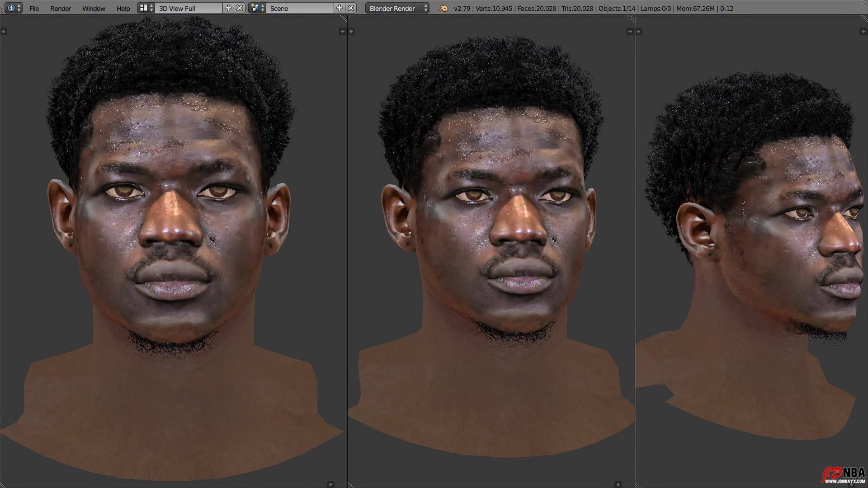This screenshot has height=488, width=868.
Task: Delete the '3D View Full' screen layout
Action: point(240,8)
